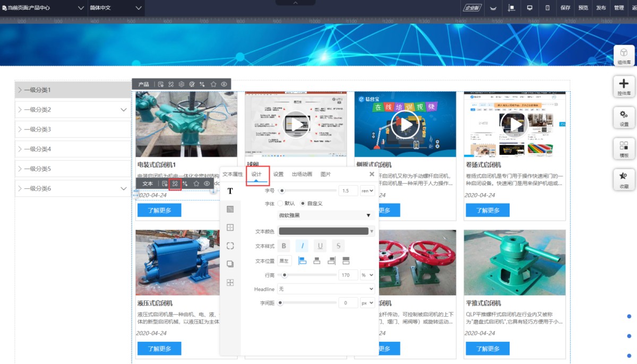
Task: Open the 微软雅黑 font dropdown
Action: (325, 215)
